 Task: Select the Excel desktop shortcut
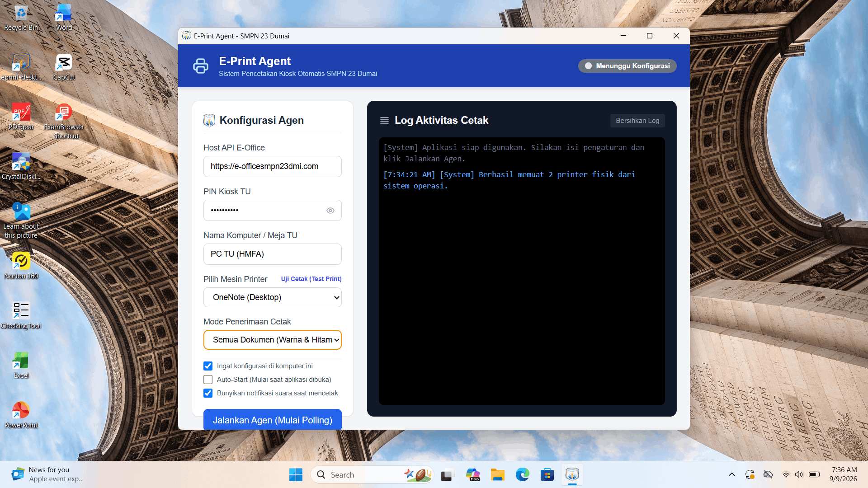click(21, 366)
